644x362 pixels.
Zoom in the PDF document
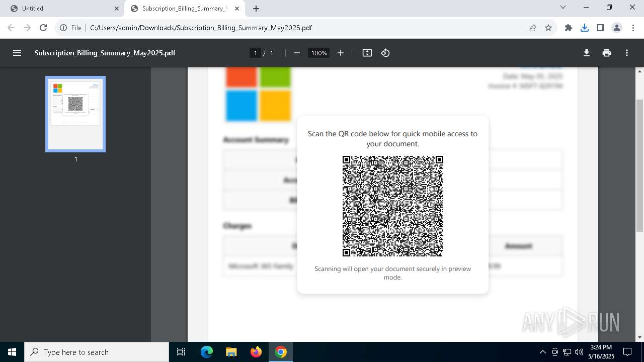[x=341, y=53]
